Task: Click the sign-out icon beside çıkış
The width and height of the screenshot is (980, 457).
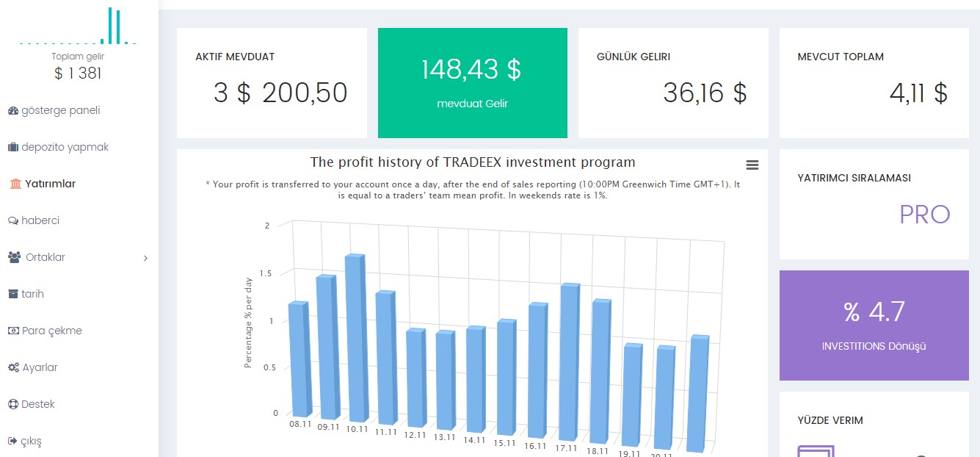Action: pyautogui.click(x=12, y=441)
